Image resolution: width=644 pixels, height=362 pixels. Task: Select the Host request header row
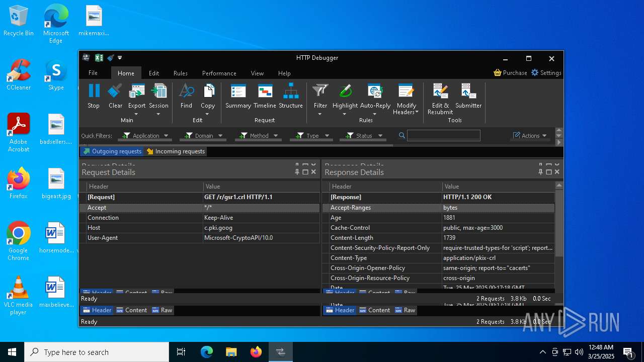pyautogui.click(x=199, y=228)
